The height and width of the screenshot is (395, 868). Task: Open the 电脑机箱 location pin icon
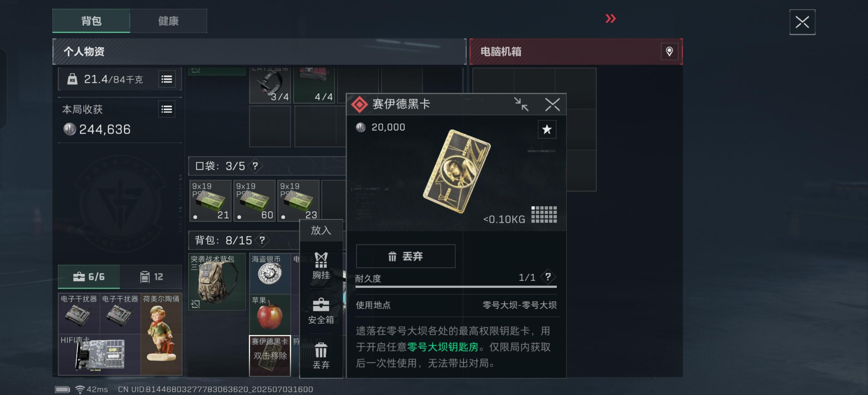click(669, 52)
